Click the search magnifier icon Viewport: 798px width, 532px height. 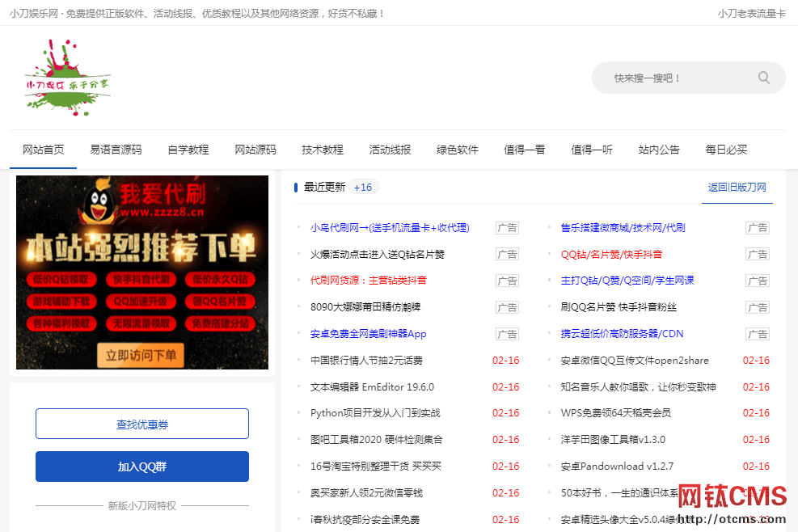tap(763, 77)
